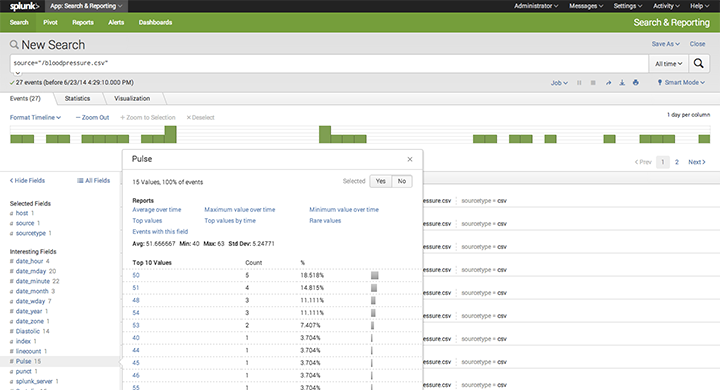Go to Reports nav item
The width and height of the screenshot is (720, 390).
click(83, 23)
